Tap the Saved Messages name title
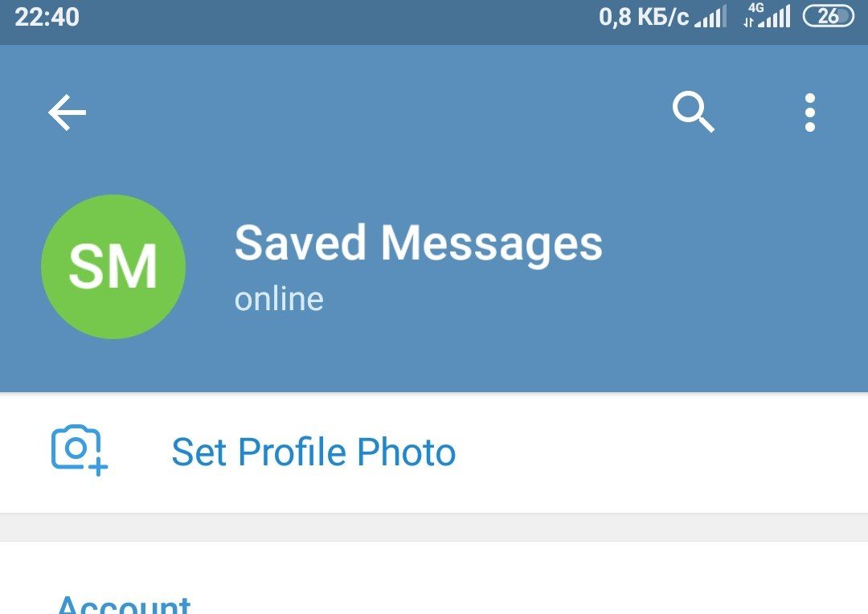The height and width of the screenshot is (614, 868). (x=419, y=243)
